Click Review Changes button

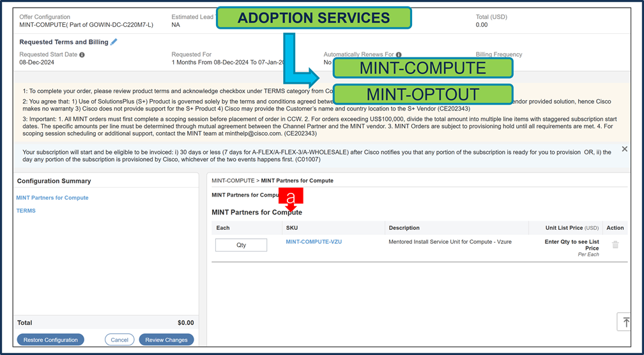(x=166, y=340)
